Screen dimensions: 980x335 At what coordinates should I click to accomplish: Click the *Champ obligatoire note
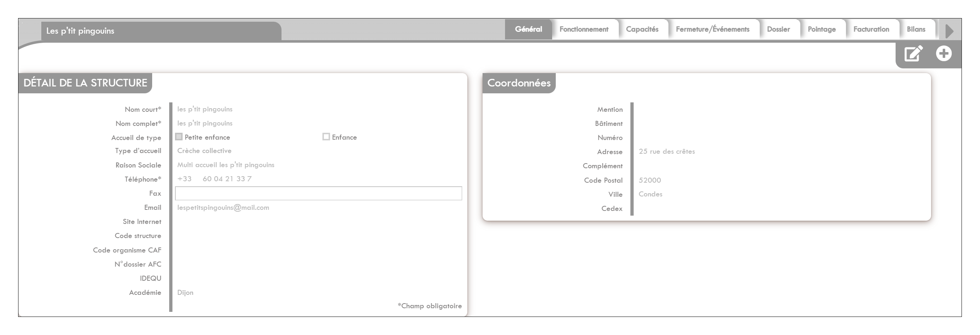click(430, 306)
